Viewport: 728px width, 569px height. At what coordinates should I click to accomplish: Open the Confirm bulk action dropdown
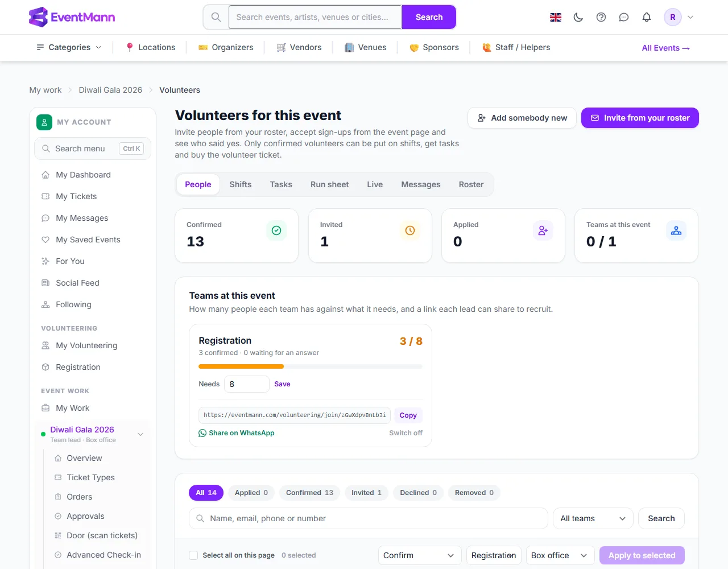click(x=420, y=555)
